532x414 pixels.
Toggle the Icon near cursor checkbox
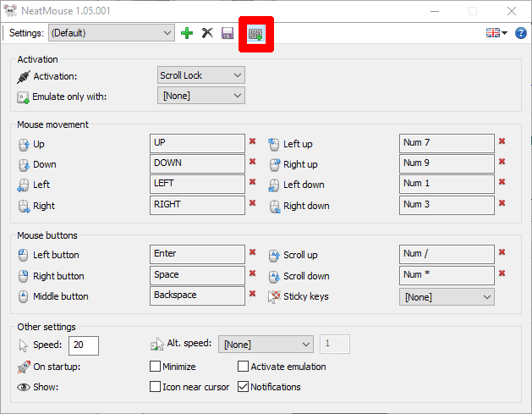[155, 387]
